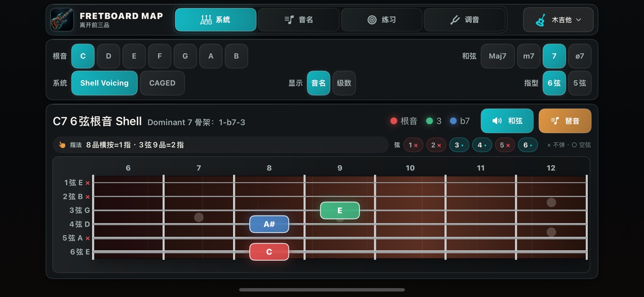The width and height of the screenshot is (644, 297).
Task: Toggle string 4 chip
Action: point(482,145)
